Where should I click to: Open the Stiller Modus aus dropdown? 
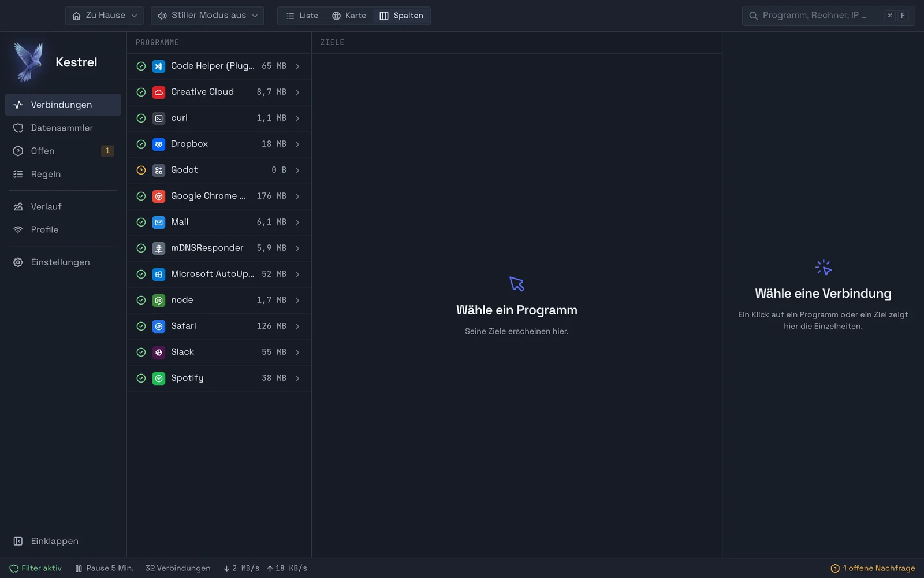[207, 16]
